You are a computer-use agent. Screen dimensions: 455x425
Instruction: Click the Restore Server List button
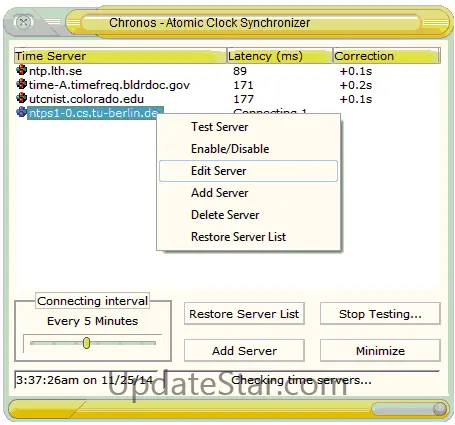(244, 314)
